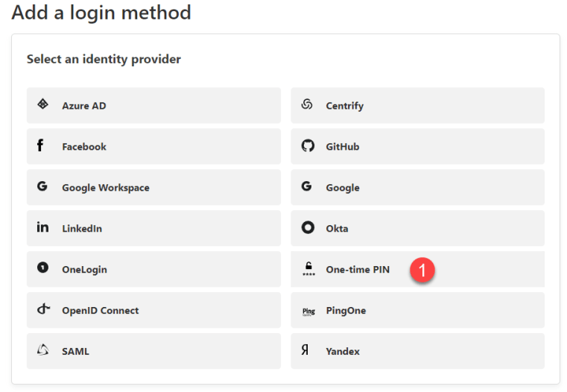This screenshot has width=567, height=392.
Task: Click the Okta ring icon
Action: pos(308,227)
